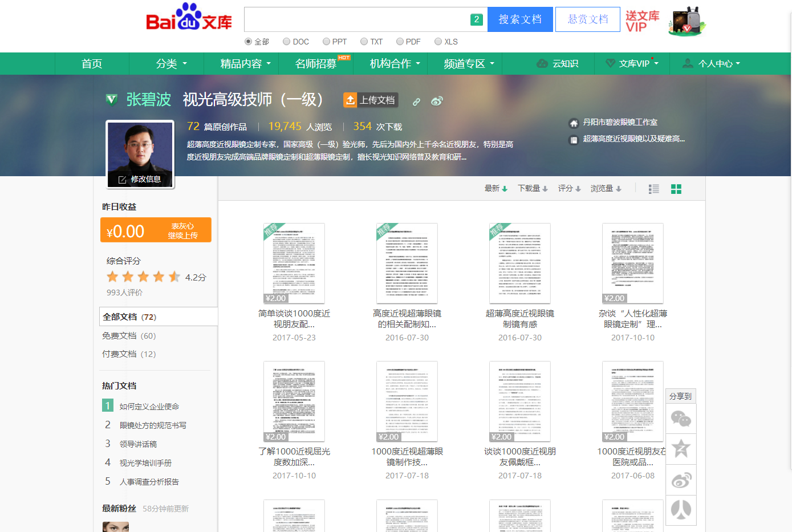The height and width of the screenshot is (532, 792).
Task: Select the 全部文档 (72) tab
Action: click(159, 317)
